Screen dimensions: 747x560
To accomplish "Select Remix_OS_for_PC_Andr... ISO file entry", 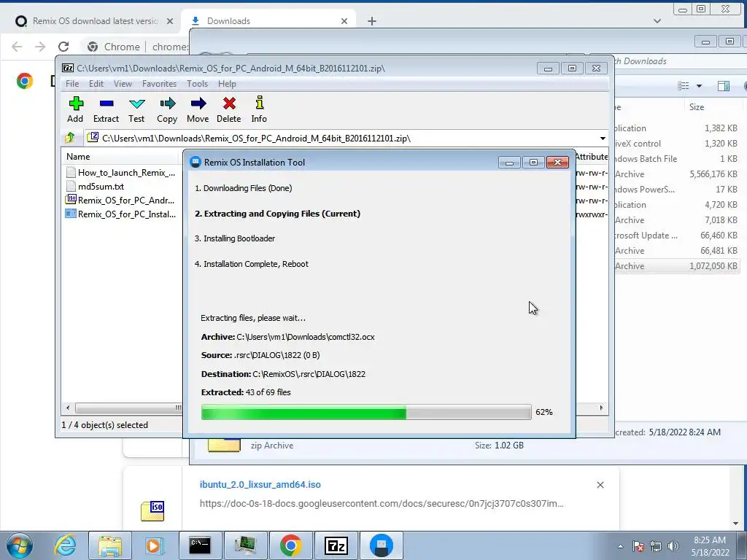I will pos(120,200).
